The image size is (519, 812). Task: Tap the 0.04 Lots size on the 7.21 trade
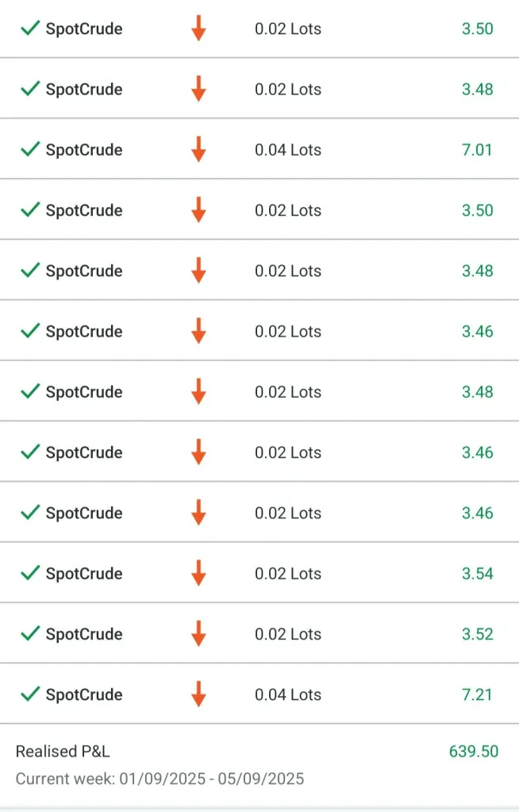coord(288,695)
